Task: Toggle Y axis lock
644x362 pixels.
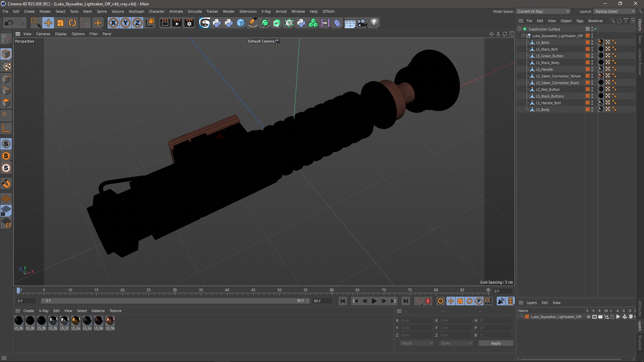Action: [125, 23]
